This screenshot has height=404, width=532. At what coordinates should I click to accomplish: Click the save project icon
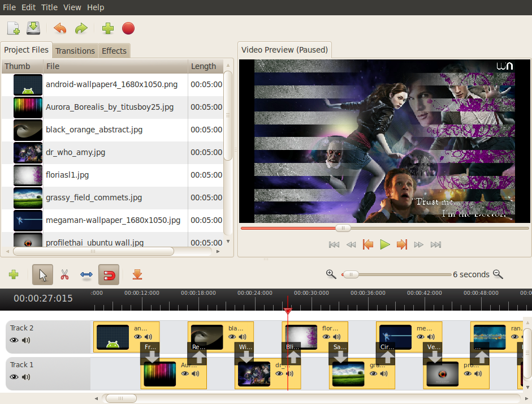point(33,28)
